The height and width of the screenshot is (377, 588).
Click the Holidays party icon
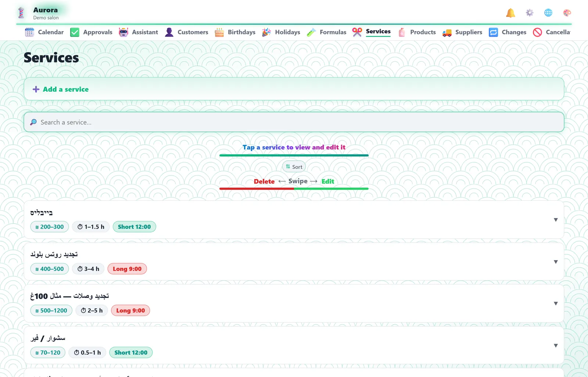coord(266,32)
